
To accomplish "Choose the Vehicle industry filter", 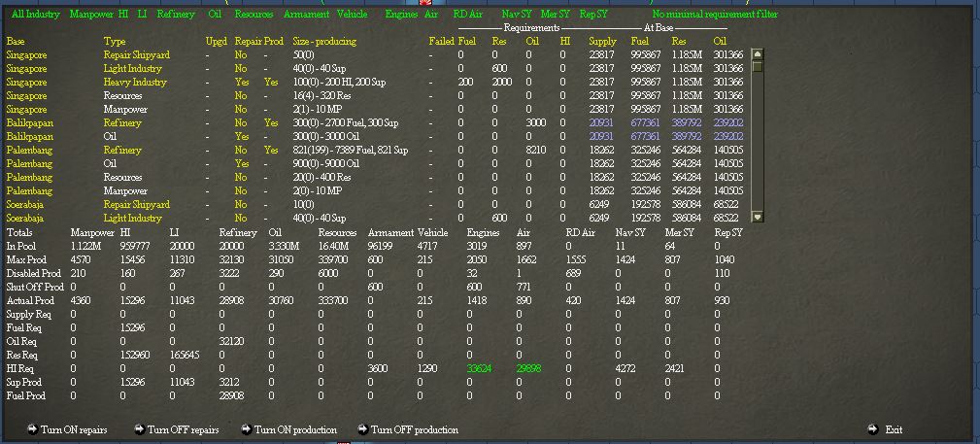I will 352,14.
